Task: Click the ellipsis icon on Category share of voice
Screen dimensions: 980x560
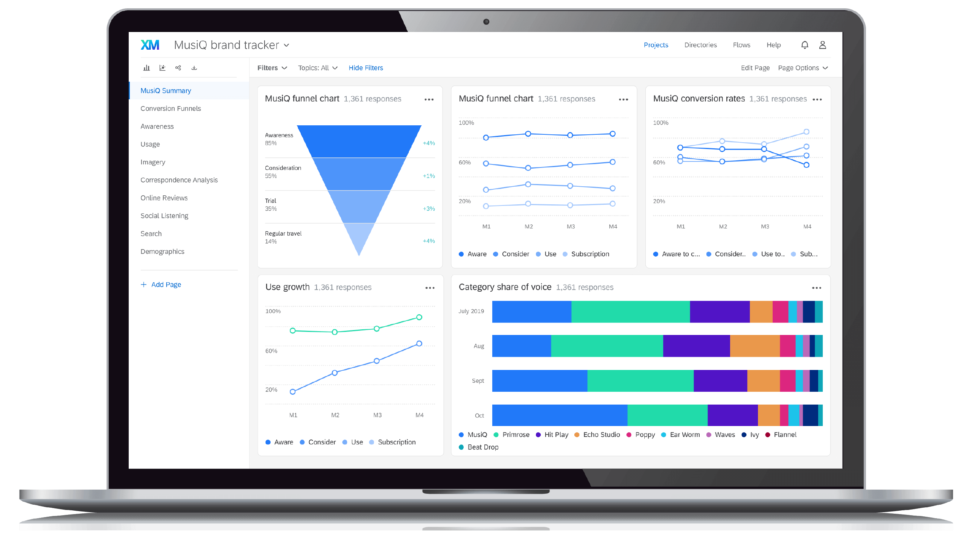Action: 817,288
